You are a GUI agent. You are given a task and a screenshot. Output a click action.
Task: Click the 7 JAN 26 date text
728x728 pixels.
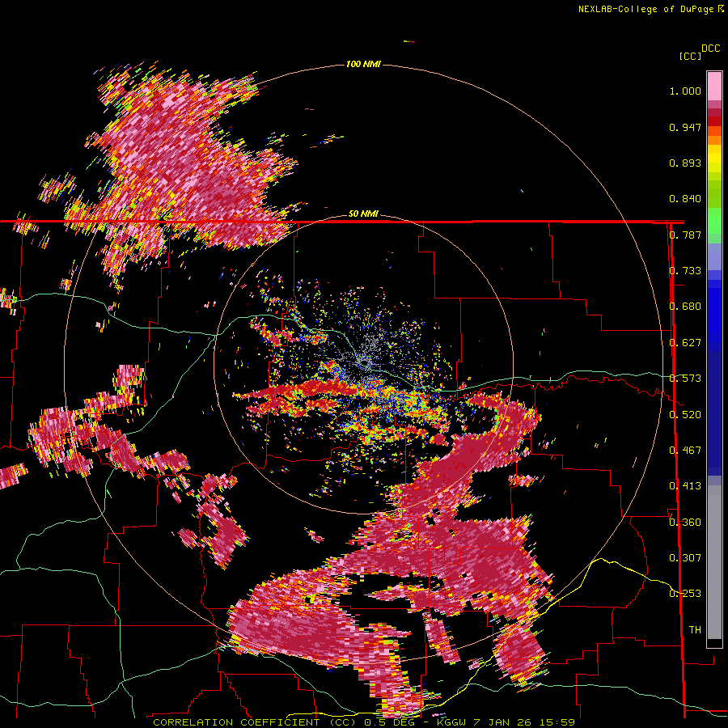pos(502,722)
